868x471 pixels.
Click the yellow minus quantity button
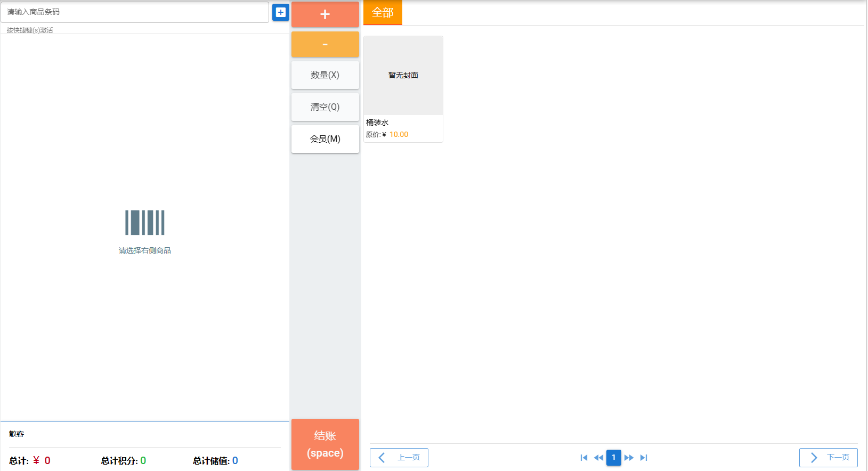pyautogui.click(x=325, y=44)
